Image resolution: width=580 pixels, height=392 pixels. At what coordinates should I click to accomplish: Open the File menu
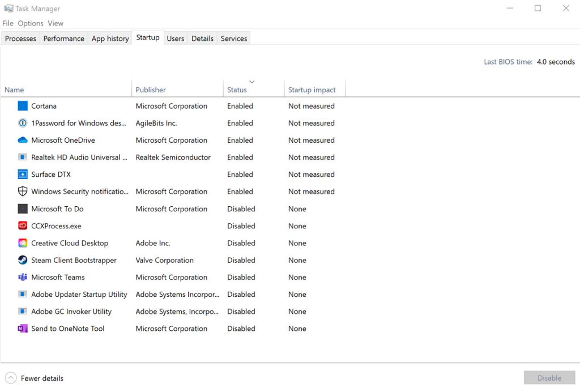point(8,23)
